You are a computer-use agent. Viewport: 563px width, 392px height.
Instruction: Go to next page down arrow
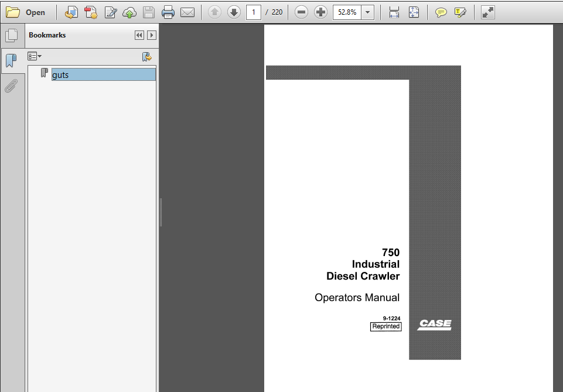coord(234,12)
